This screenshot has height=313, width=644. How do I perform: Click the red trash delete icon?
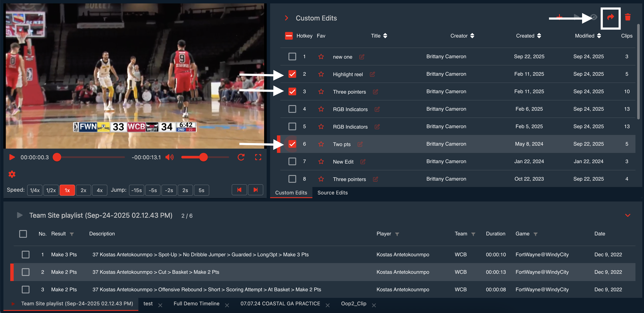(x=628, y=17)
